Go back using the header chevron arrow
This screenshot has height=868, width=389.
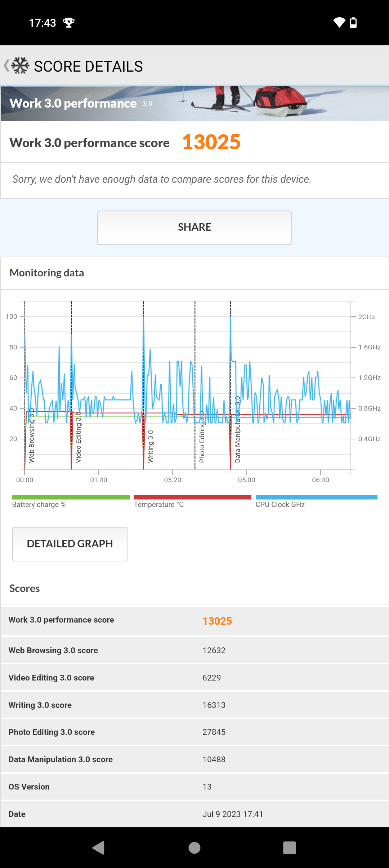pyautogui.click(x=6, y=66)
